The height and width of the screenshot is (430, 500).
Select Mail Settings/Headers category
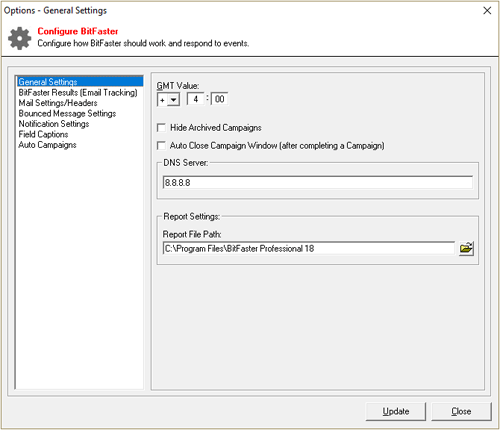tap(58, 103)
